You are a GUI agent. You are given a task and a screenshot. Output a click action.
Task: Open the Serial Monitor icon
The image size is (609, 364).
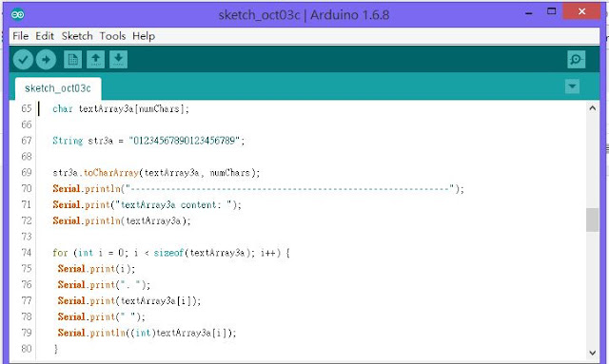[x=576, y=60]
